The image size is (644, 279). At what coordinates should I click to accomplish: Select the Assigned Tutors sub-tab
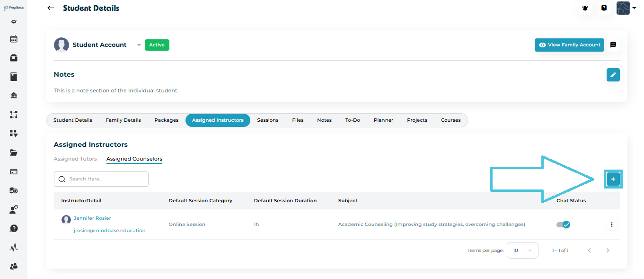coord(75,159)
